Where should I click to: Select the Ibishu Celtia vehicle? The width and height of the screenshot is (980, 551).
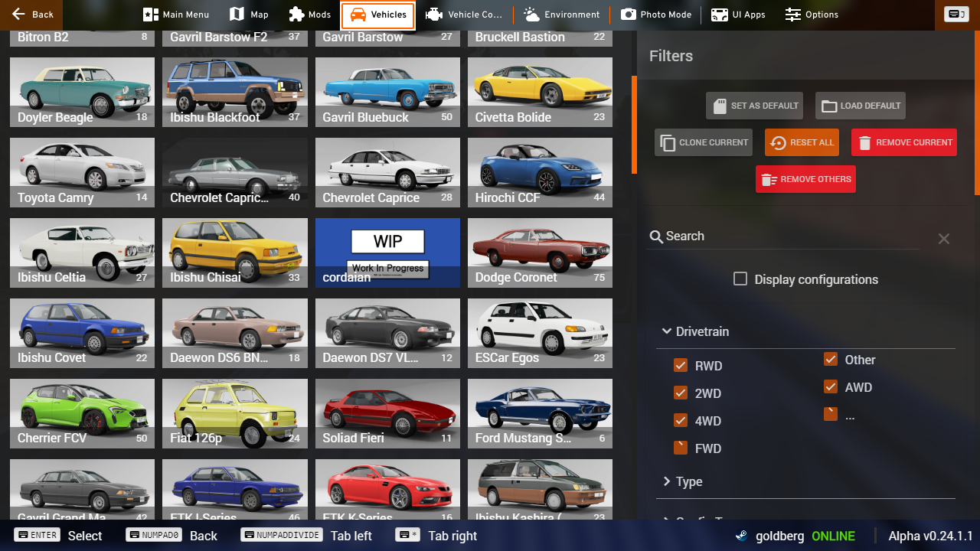pyautogui.click(x=82, y=253)
